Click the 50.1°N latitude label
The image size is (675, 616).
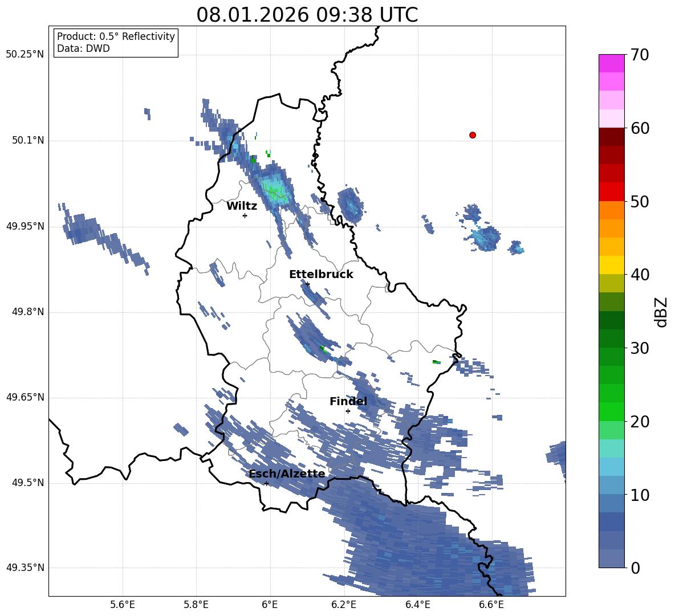point(28,140)
